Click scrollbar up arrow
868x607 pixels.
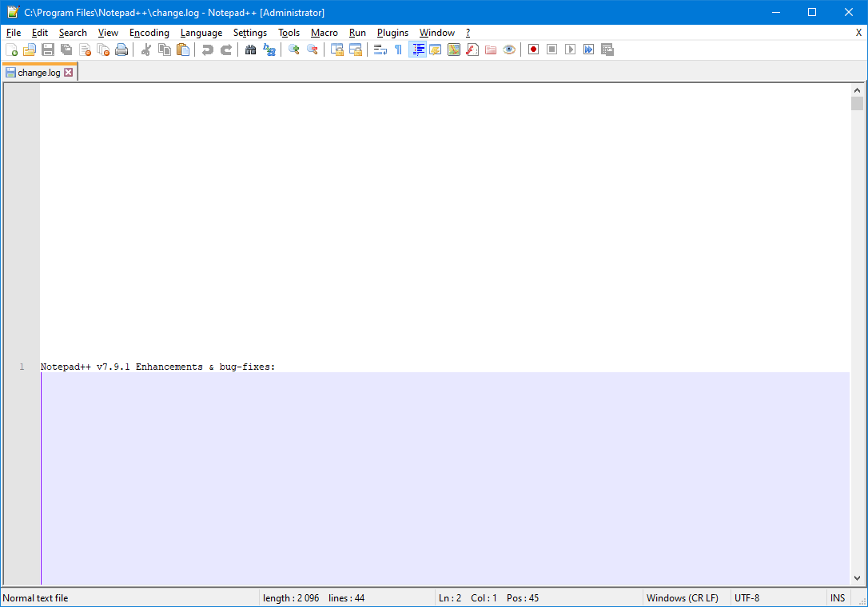(x=857, y=90)
